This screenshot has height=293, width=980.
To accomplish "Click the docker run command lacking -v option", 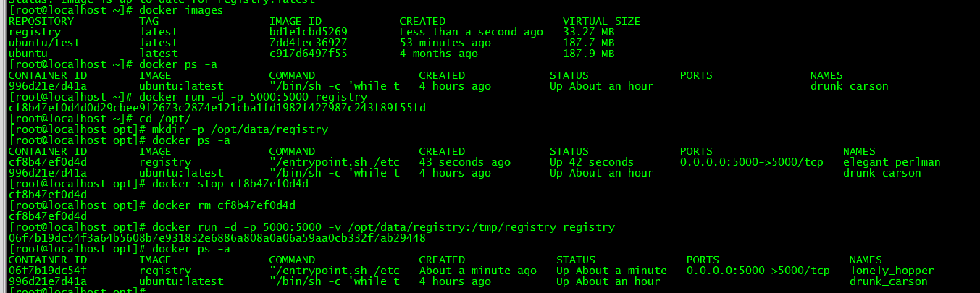I will pos(254,97).
